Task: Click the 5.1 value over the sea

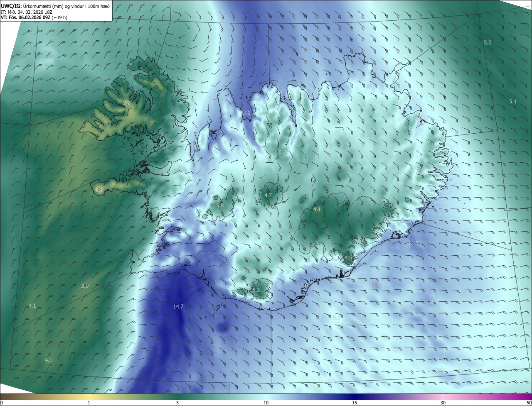Action: (x=512, y=102)
